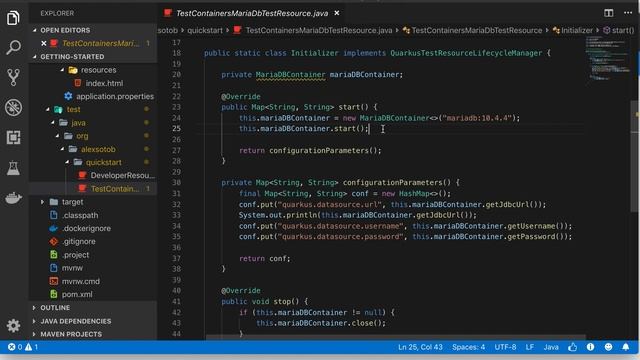Open the Test flask view
Viewport: 640px width, 360px height.
13,168
